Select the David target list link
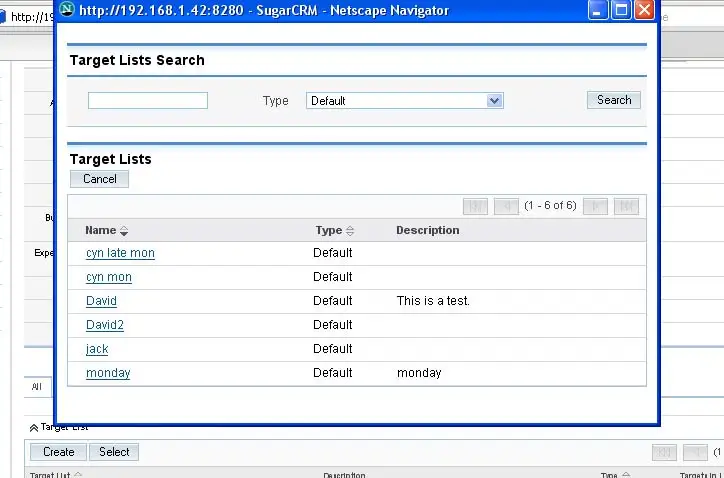Image resolution: width=724 pixels, height=478 pixels. pyautogui.click(x=101, y=301)
